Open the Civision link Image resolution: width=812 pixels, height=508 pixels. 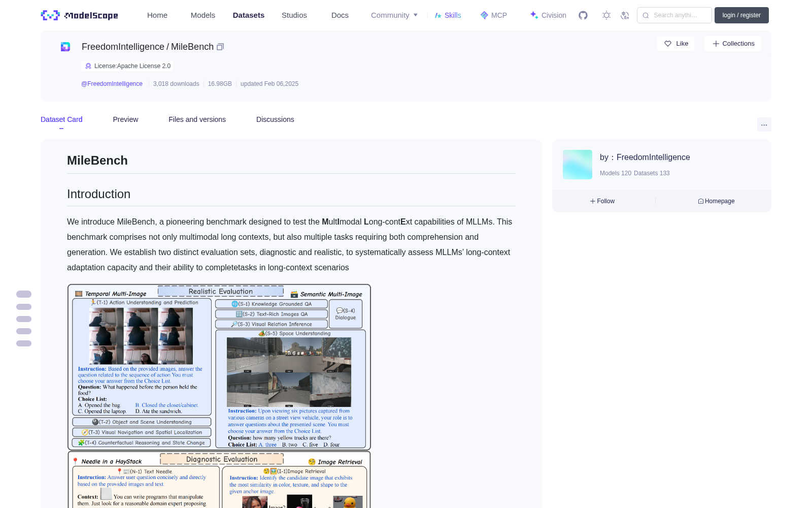click(x=548, y=15)
